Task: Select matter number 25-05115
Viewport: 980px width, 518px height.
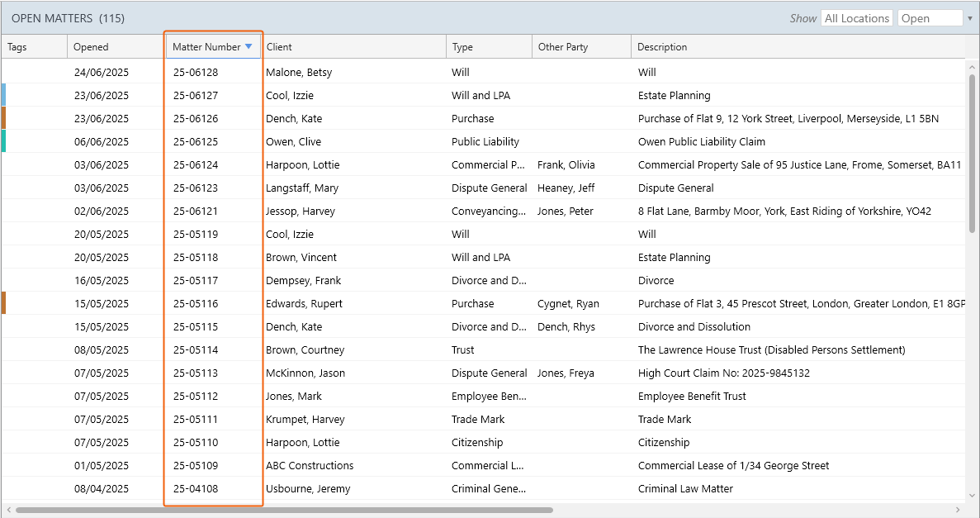Action: coord(196,326)
